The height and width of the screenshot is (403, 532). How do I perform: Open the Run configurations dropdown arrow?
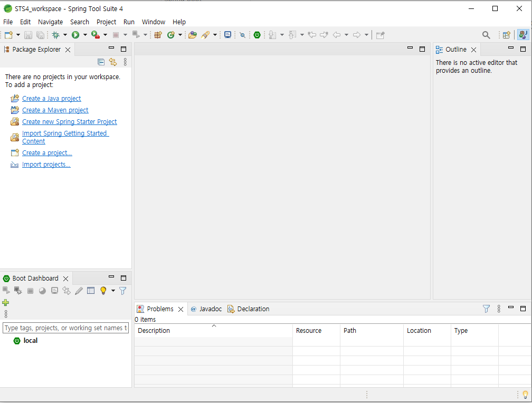pos(85,35)
